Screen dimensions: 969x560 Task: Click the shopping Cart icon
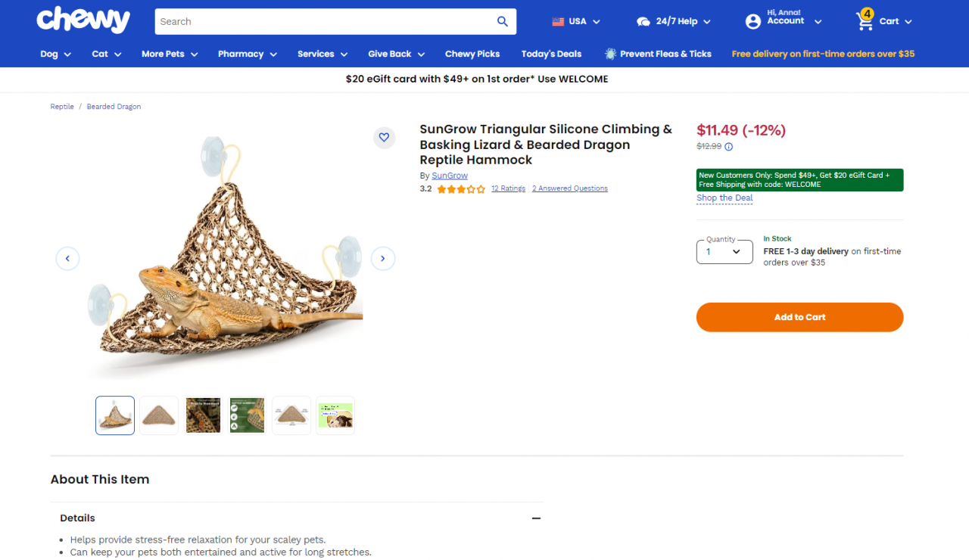coord(865,21)
